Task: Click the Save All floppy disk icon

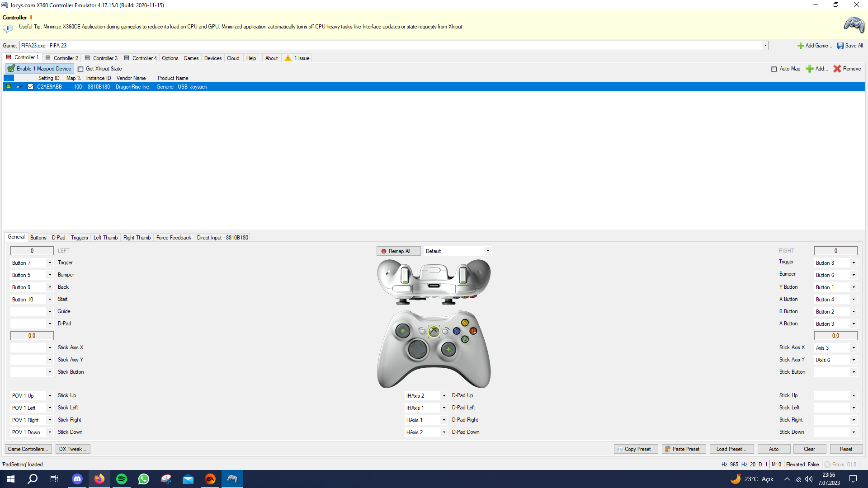Action: click(840, 46)
